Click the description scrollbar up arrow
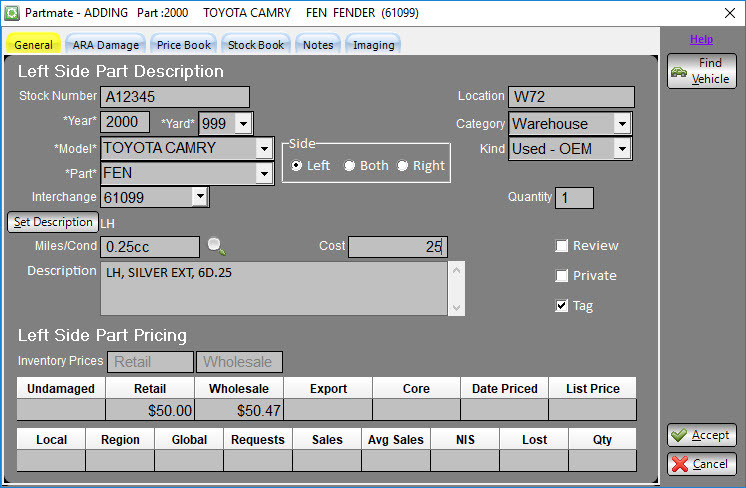This screenshot has height=488, width=746. click(x=456, y=271)
